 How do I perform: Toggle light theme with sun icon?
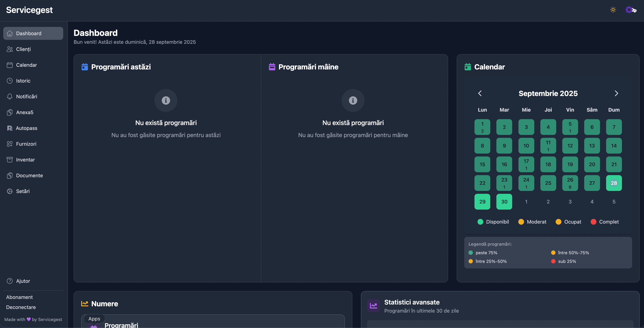[613, 10]
